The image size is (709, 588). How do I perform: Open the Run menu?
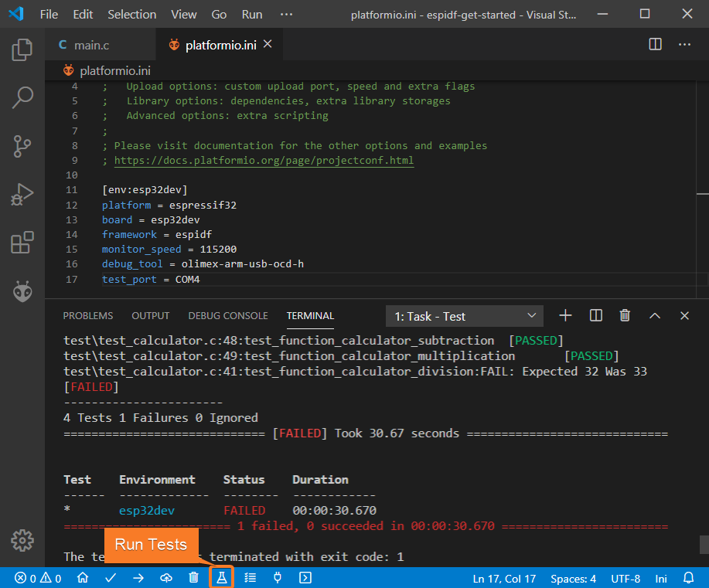pos(252,15)
